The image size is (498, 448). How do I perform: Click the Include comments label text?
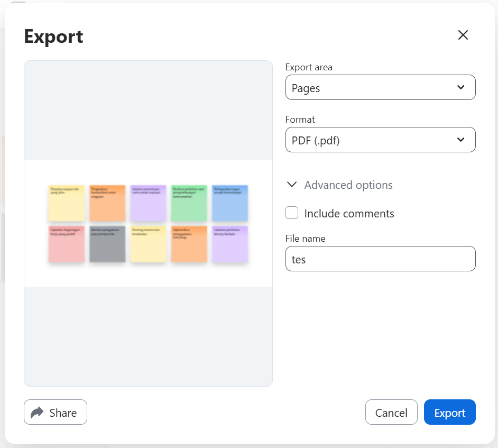pos(349,213)
